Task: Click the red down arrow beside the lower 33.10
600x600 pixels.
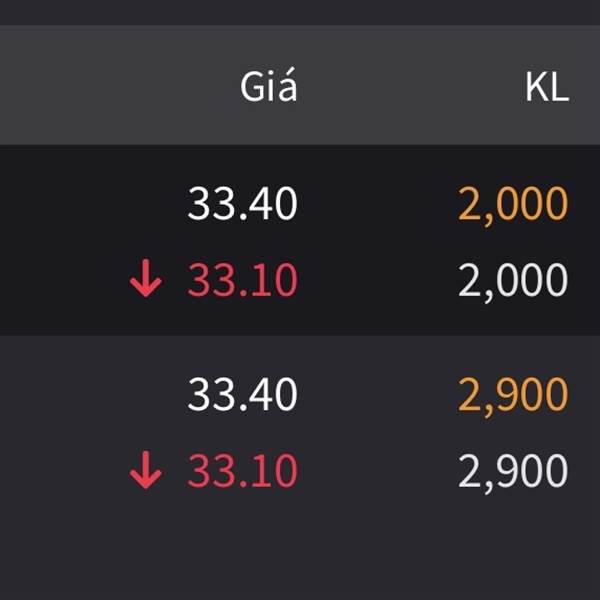Action: click(146, 471)
